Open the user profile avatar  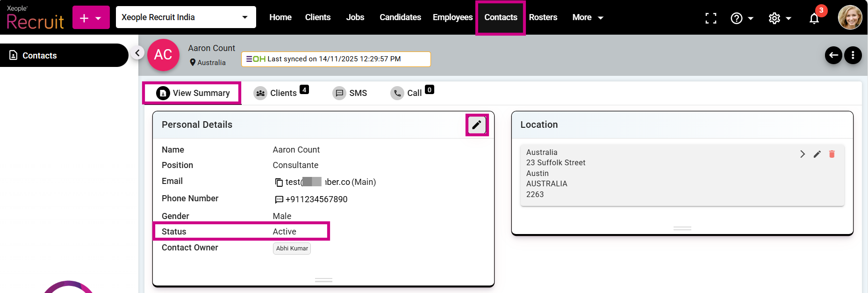pos(849,17)
